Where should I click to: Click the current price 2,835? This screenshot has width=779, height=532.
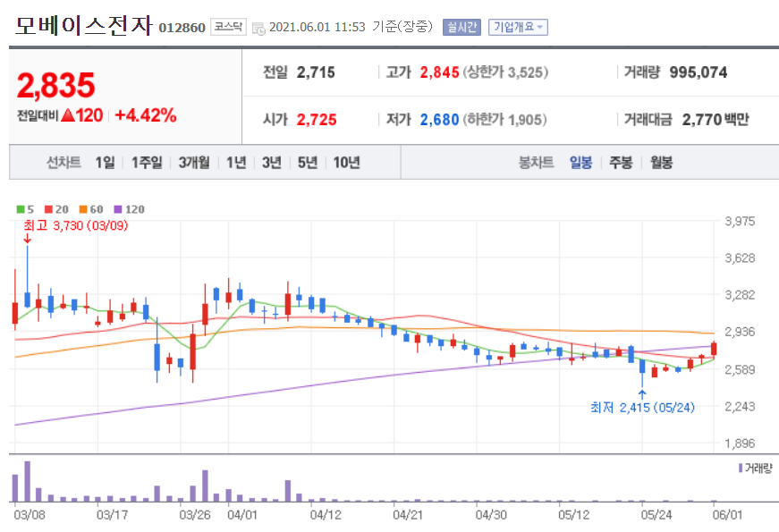point(55,86)
